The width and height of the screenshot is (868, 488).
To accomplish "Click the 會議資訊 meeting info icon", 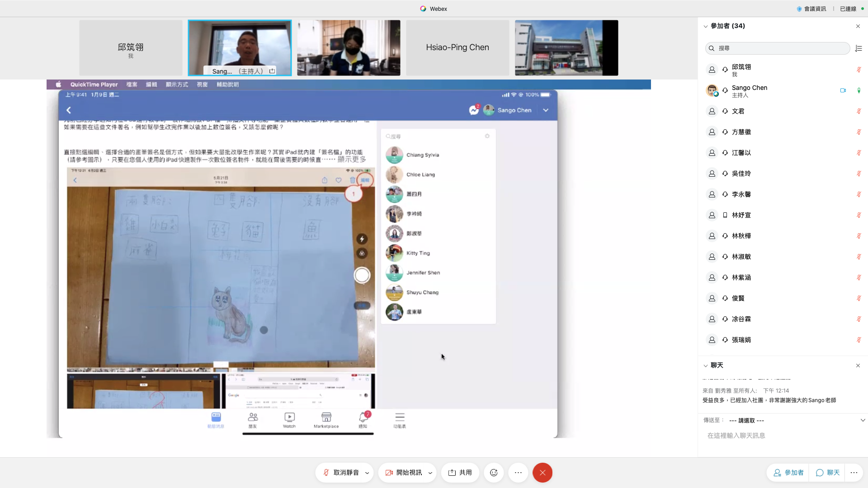I will pos(799,9).
